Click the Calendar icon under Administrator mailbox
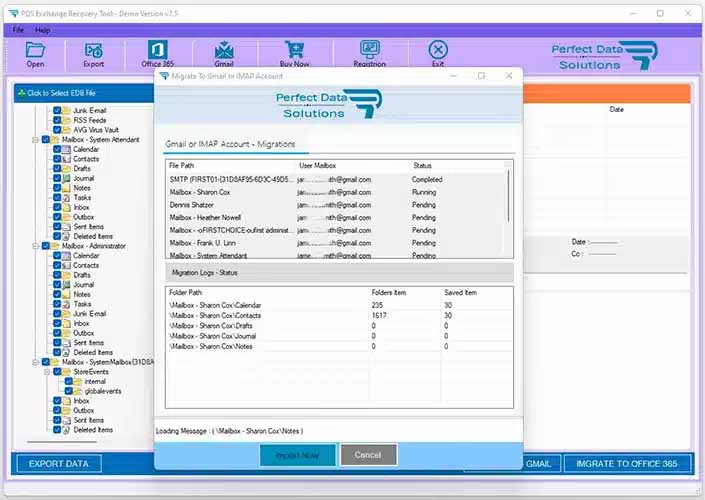Screen dimensions: 705x500 click(x=66, y=255)
